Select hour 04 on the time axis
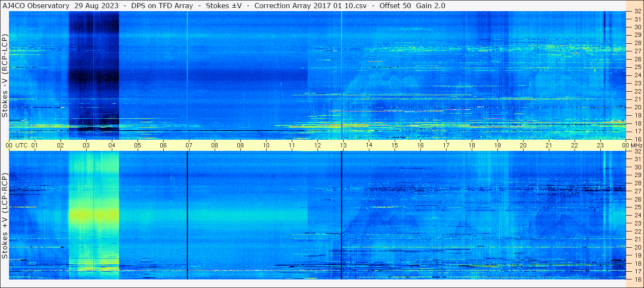This screenshot has width=644, height=288. [112, 145]
